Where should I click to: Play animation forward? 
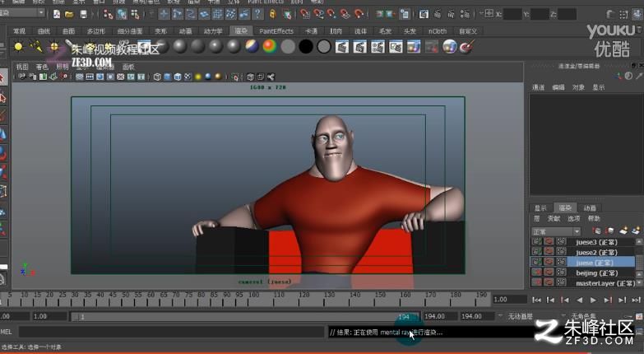[593, 300]
